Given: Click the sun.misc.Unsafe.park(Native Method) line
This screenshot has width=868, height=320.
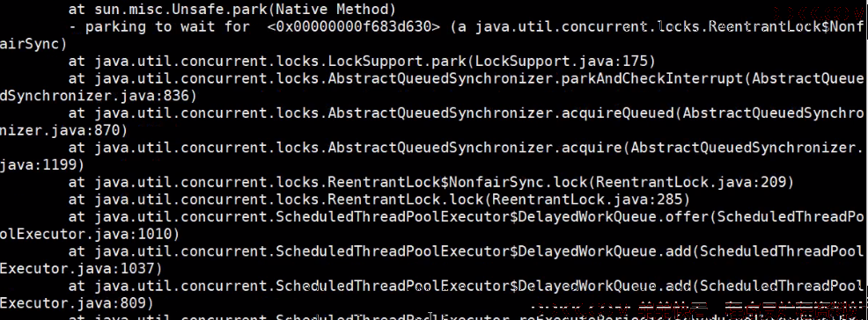Looking at the screenshot, I should point(232,10).
